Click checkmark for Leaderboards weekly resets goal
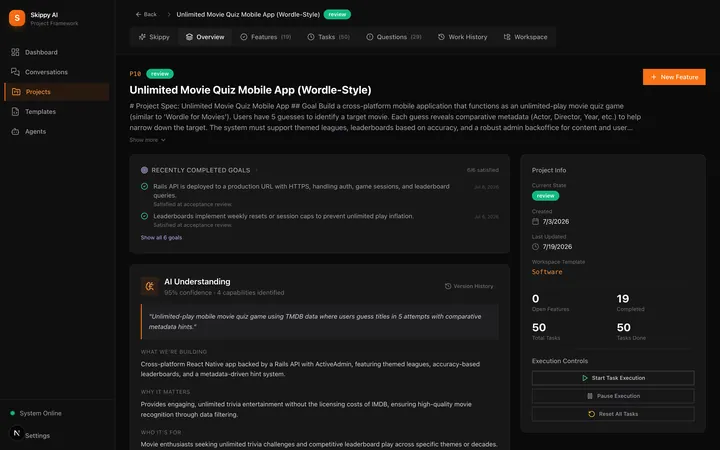 pyautogui.click(x=144, y=216)
